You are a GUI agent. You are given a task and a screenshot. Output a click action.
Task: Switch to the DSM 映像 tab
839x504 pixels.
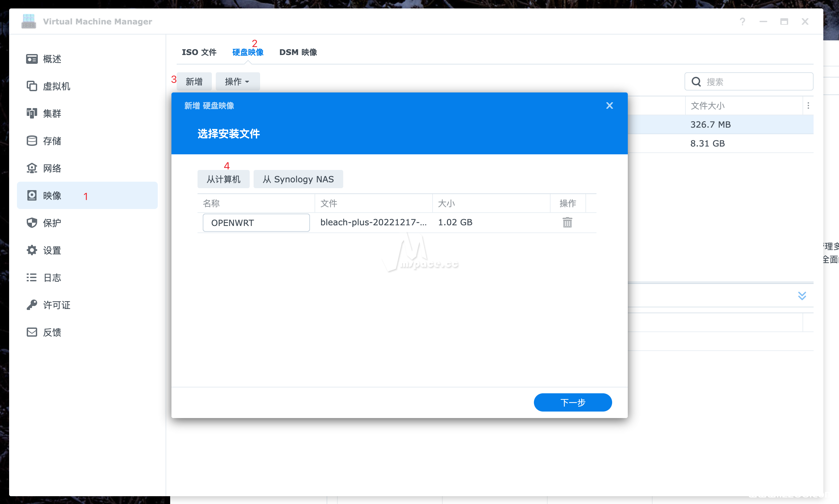298,52
